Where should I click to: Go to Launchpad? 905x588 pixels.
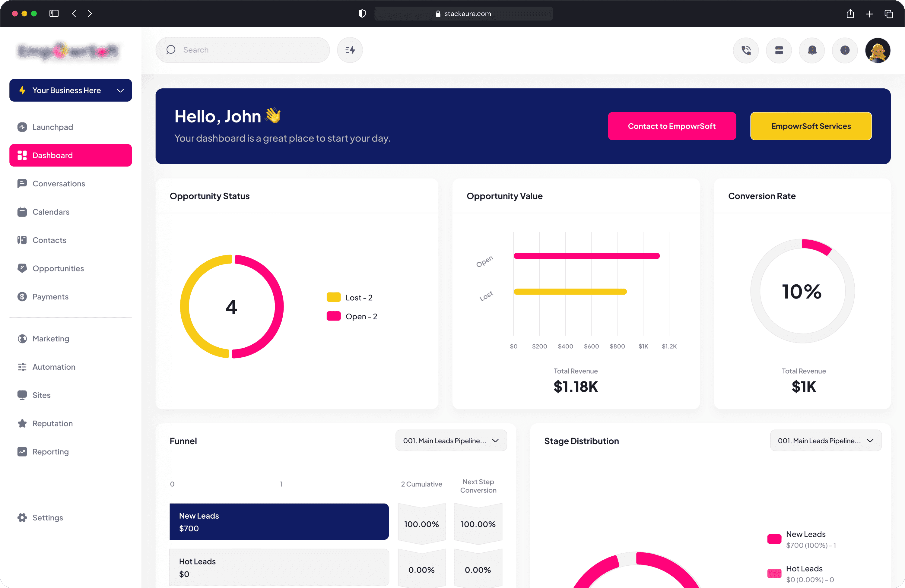pos(52,127)
